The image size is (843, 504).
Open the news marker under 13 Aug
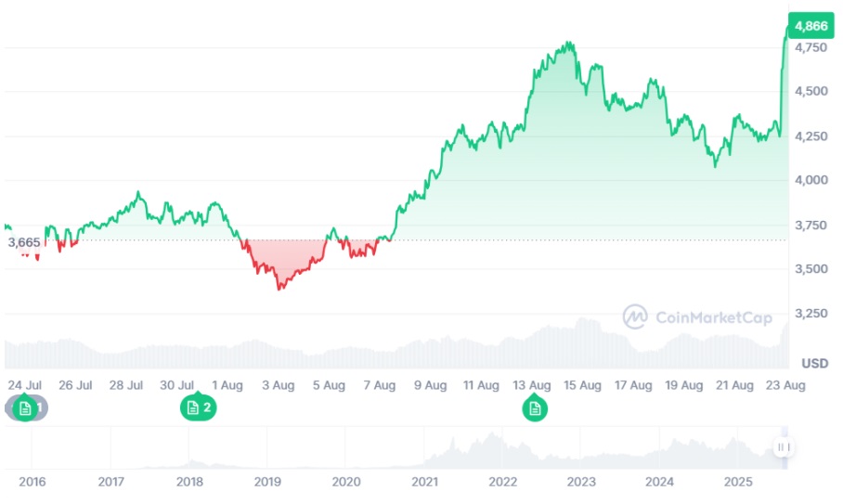click(x=535, y=409)
